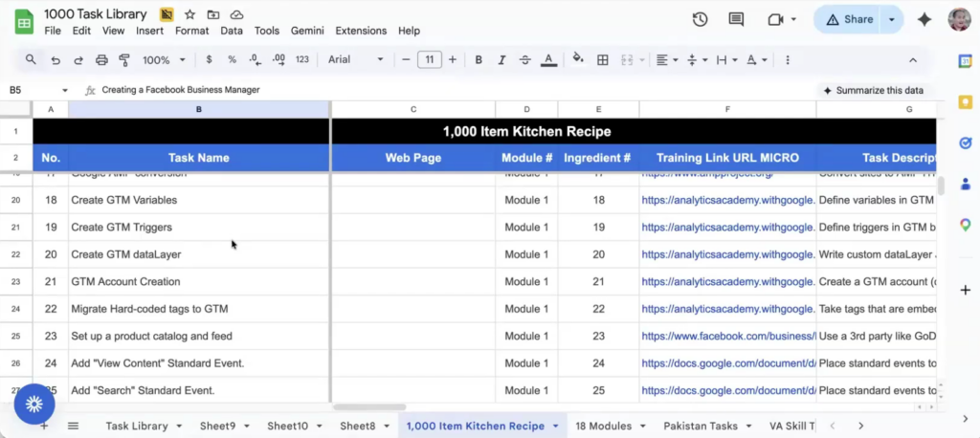The height and width of the screenshot is (438, 980).
Task: Click the font size input field
Action: pos(430,60)
